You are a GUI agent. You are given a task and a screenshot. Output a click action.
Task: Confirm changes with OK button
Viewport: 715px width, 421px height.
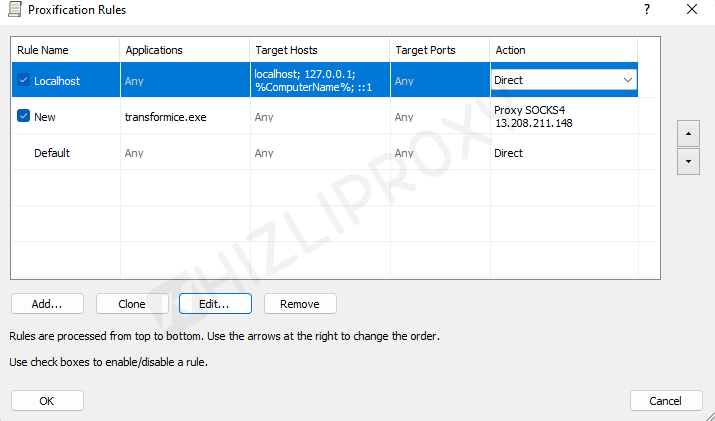(47, 400)
